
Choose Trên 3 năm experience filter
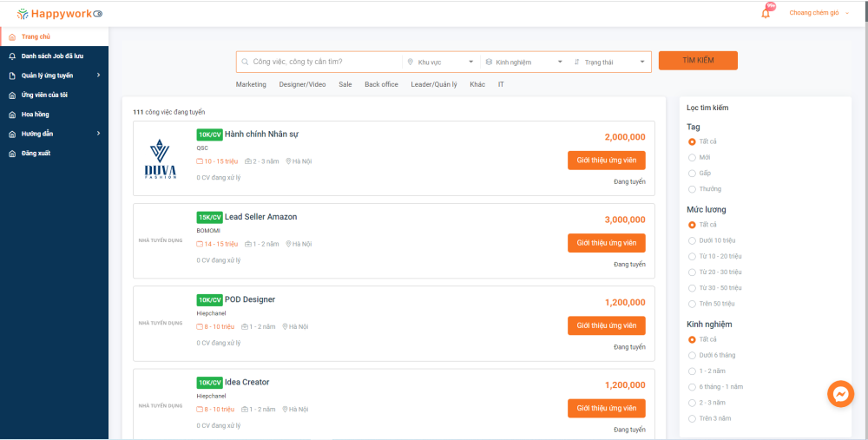click(x=692, y=418)
